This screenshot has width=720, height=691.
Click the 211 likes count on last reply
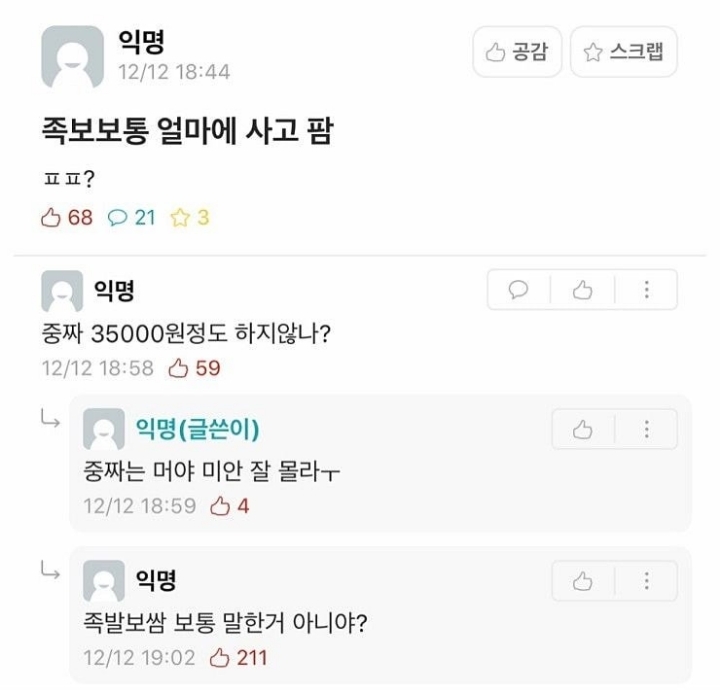click(x=238, y=657)
